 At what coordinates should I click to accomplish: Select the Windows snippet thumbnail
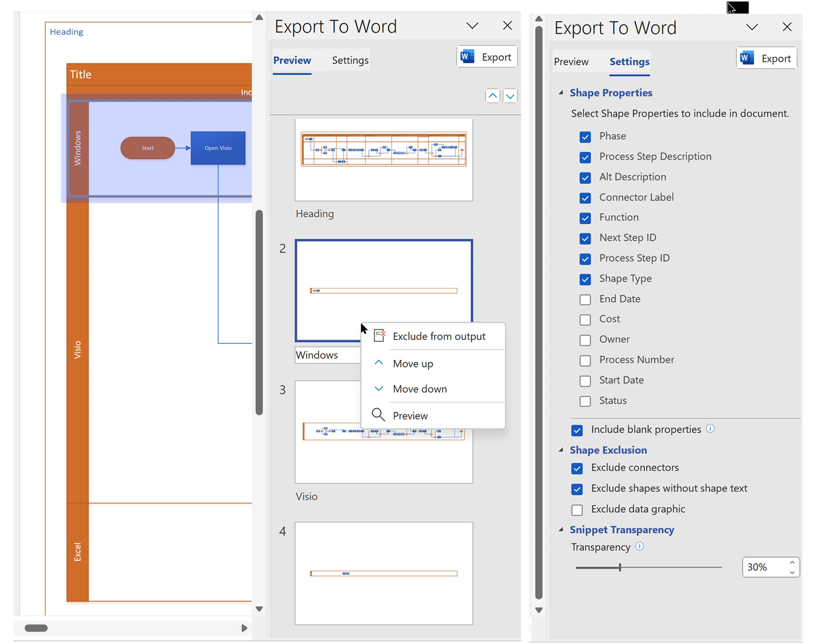pyautogui.click(x=384, y=291)
